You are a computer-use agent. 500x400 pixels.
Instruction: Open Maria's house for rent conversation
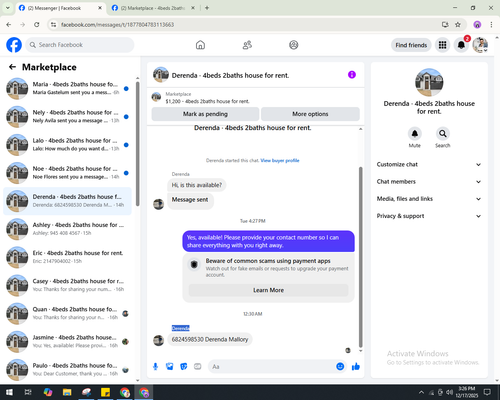coord(67,88)
